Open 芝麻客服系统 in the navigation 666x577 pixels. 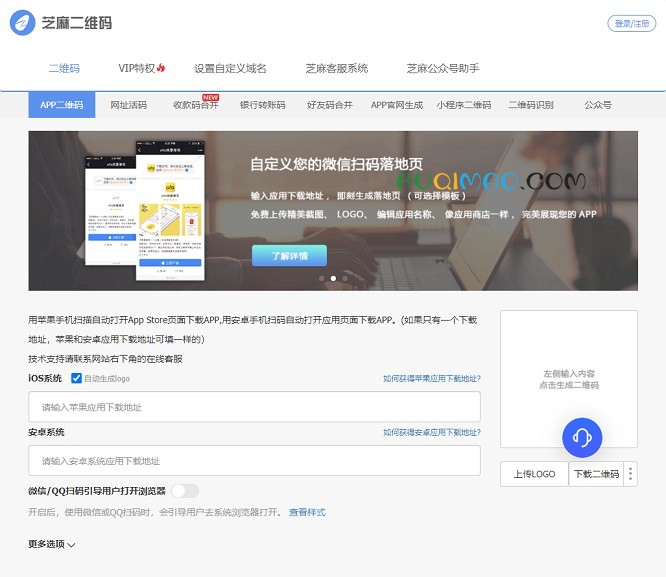point(336,68)
